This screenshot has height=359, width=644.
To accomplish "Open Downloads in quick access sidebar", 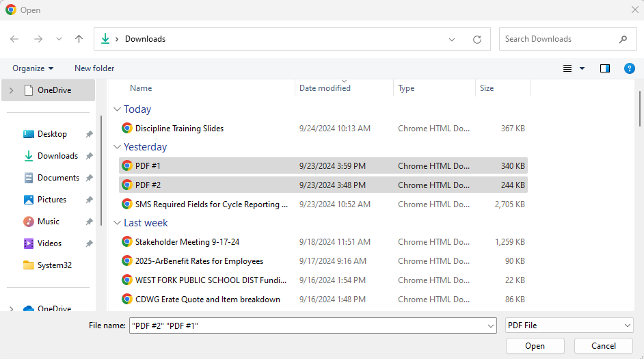I will [57, 156].
